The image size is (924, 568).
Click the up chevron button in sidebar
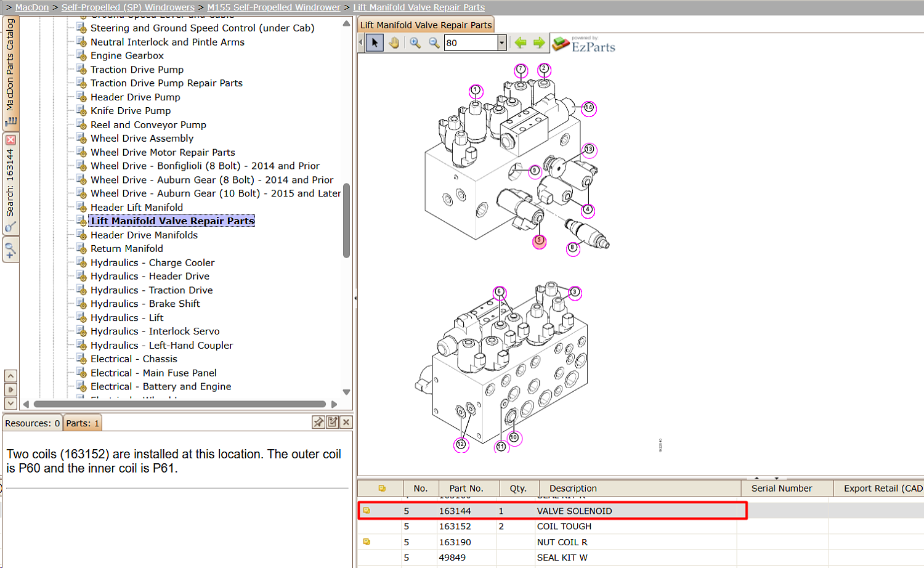(10, 376)
